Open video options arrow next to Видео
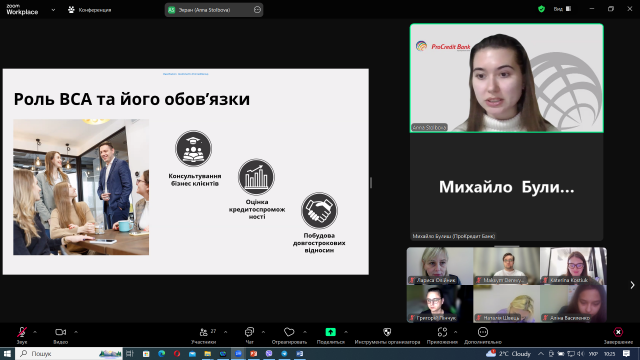Image resolution: width=640 pixels, height=360 pixels. 76,332
